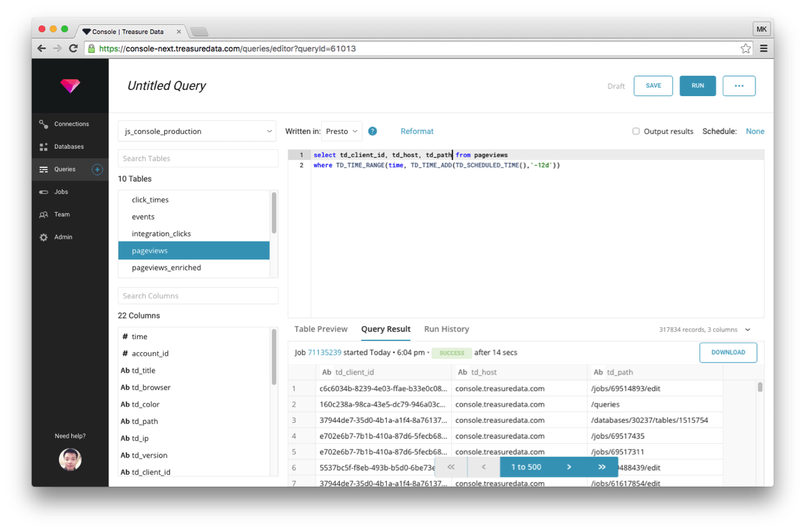Bookmark page with the star icon
This screenshot has height=532, width=806.
746,48
